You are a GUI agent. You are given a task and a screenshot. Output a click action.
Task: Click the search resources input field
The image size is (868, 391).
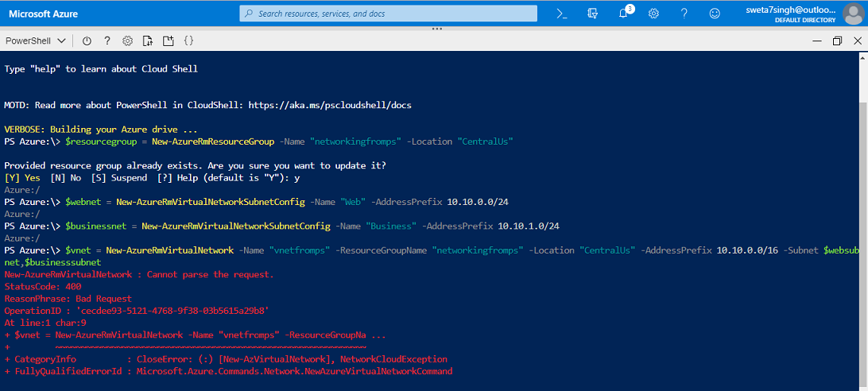pyautogui.click(x=388, y=14)
